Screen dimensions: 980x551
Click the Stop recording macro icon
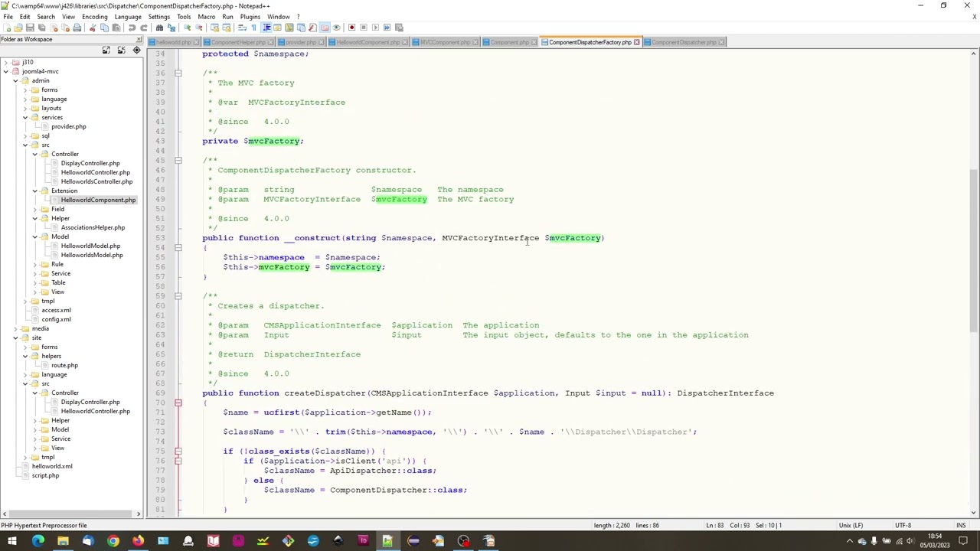coord(364,28)
